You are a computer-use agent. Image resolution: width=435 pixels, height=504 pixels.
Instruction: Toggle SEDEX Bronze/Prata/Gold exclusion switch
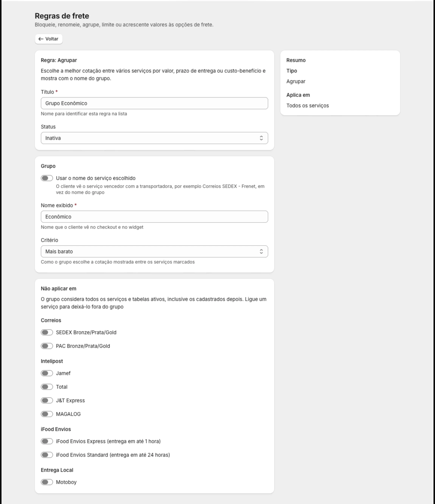(x=47, y=333)
